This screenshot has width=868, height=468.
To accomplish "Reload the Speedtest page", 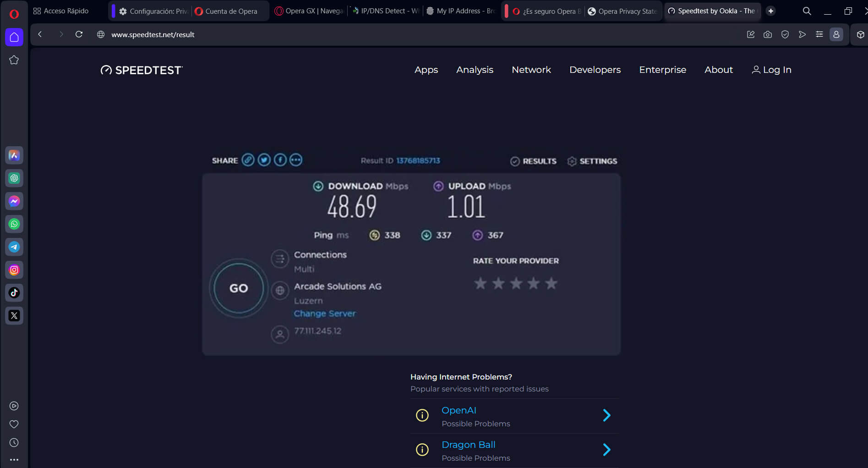I will (x=79, y=34).
